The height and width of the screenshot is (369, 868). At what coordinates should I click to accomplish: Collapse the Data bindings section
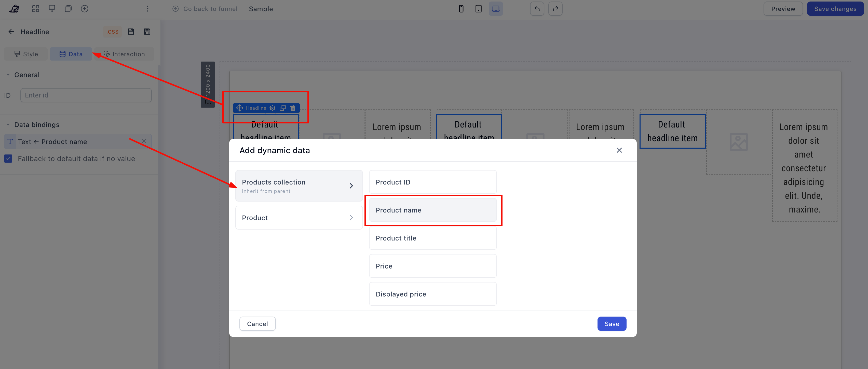click(x=8, y=125)
